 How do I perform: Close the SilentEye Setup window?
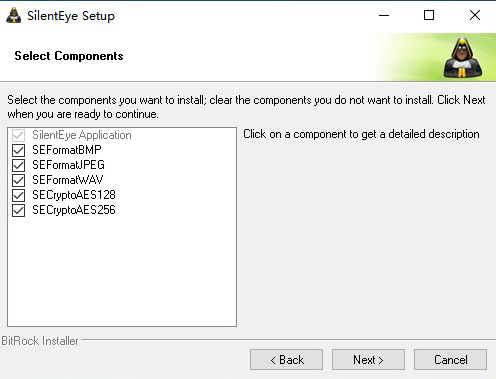pyautogui.click(x=475, y=15)
